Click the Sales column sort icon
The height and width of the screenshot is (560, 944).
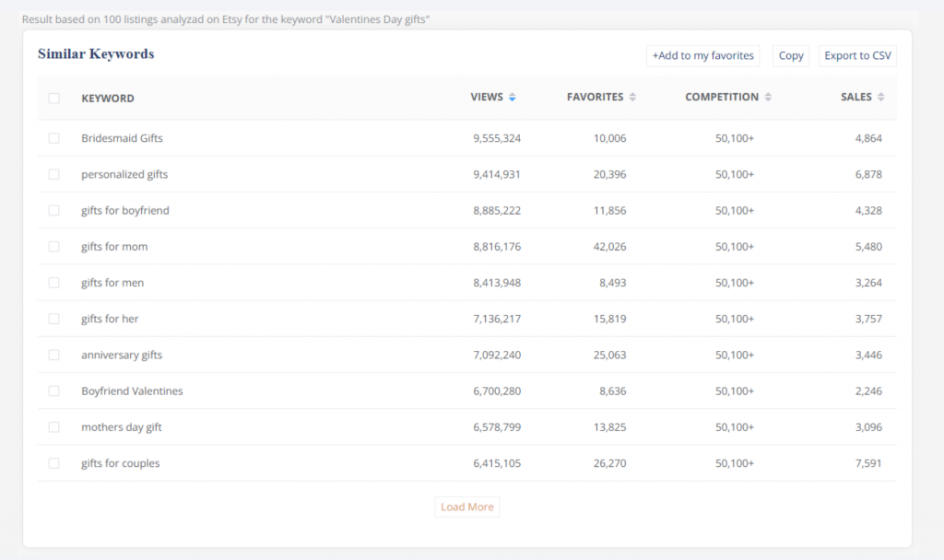tap(880, 98)
